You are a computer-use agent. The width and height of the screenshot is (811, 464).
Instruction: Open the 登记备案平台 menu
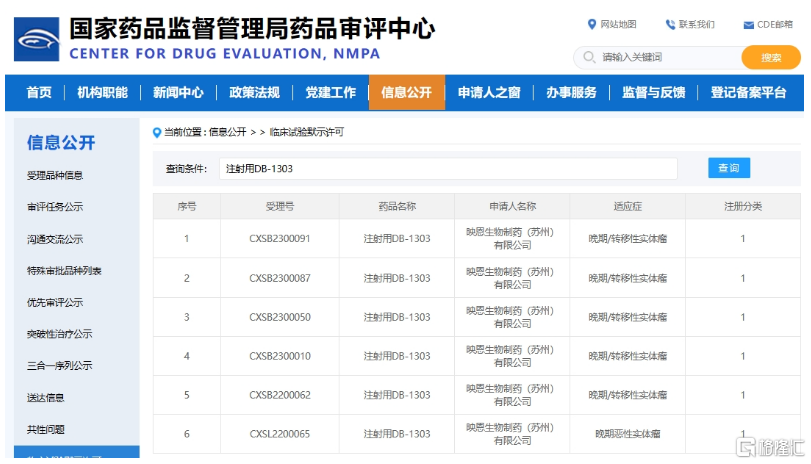[x=748, y=93]
